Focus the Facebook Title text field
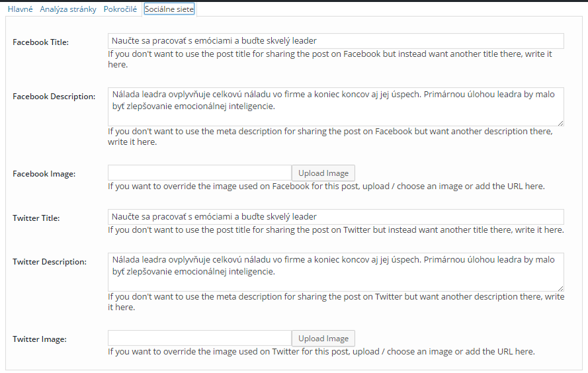 [335, 41]
